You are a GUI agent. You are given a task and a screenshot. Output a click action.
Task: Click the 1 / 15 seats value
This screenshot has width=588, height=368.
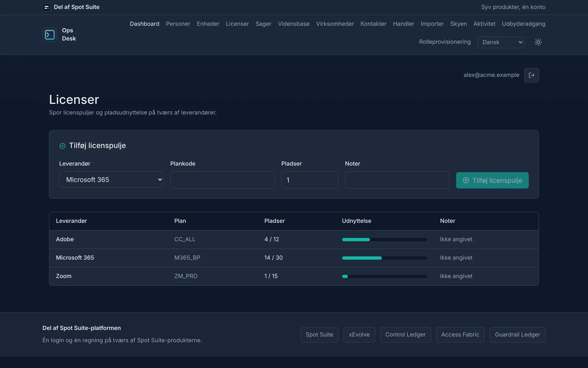[271, 276]
